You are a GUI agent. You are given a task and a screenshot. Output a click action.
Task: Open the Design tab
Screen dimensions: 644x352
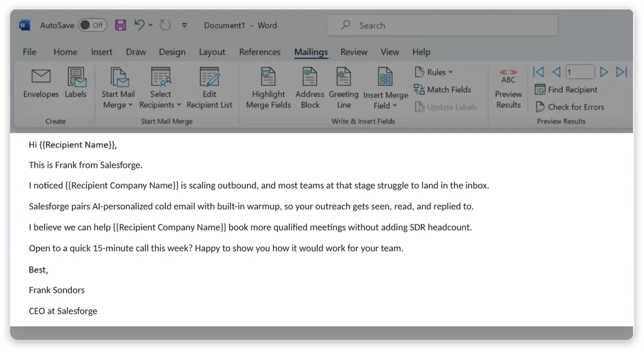(x=172, y=52)
